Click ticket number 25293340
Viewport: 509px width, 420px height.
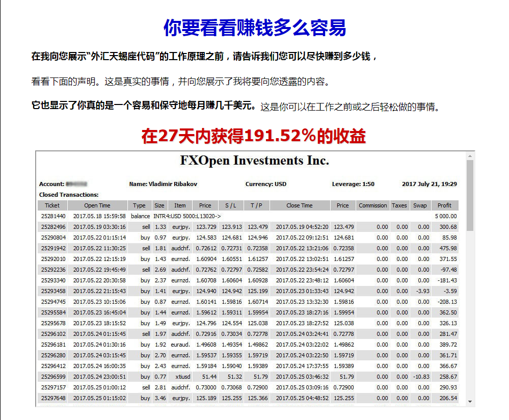click(53, 281)
